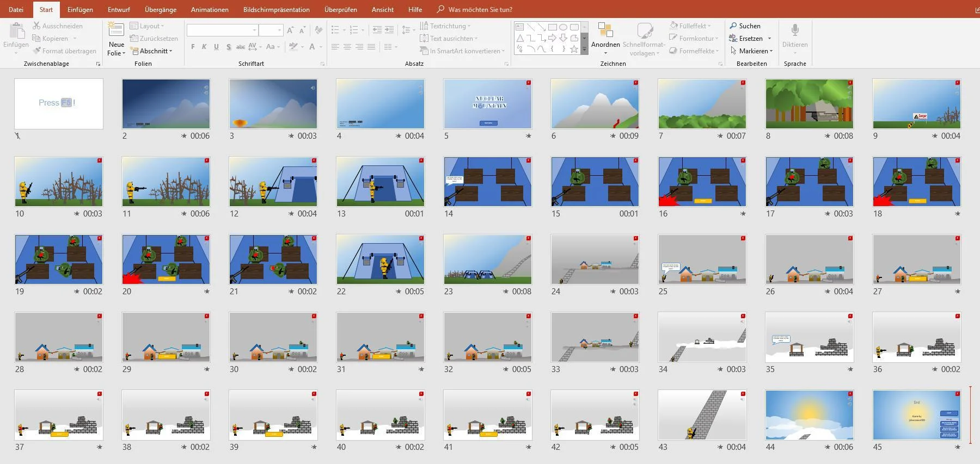This screenshot has width=980, height=464.
Task: Toggle italic (K) formatting
Action: [x=204, y=47]
